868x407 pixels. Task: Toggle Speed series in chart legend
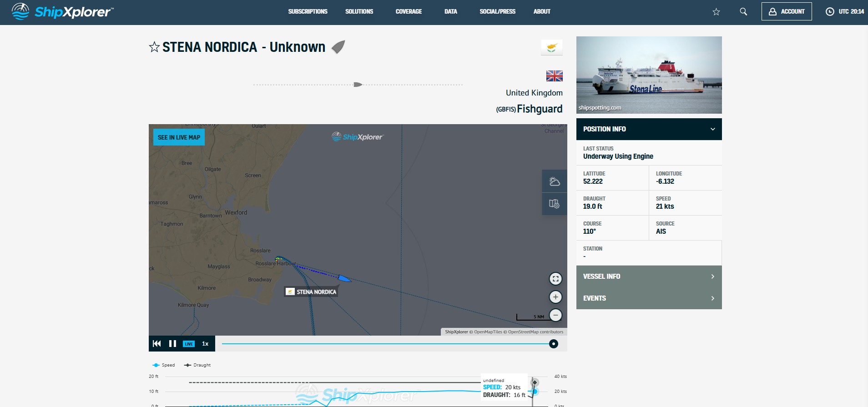point(164,365)
